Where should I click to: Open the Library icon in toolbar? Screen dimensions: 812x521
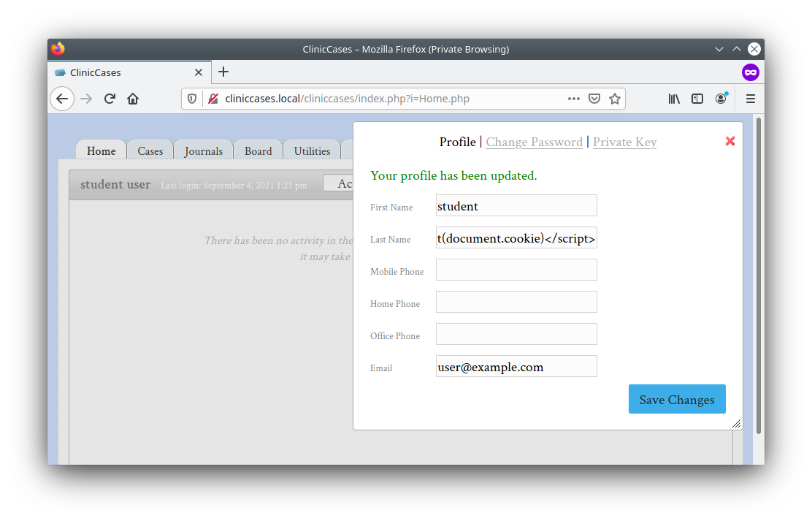674,99
